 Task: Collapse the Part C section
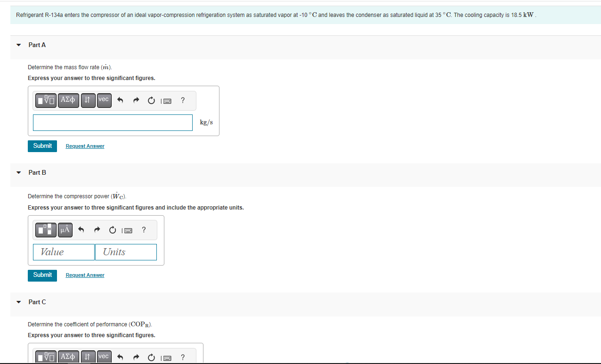click(x=19, y=302)
